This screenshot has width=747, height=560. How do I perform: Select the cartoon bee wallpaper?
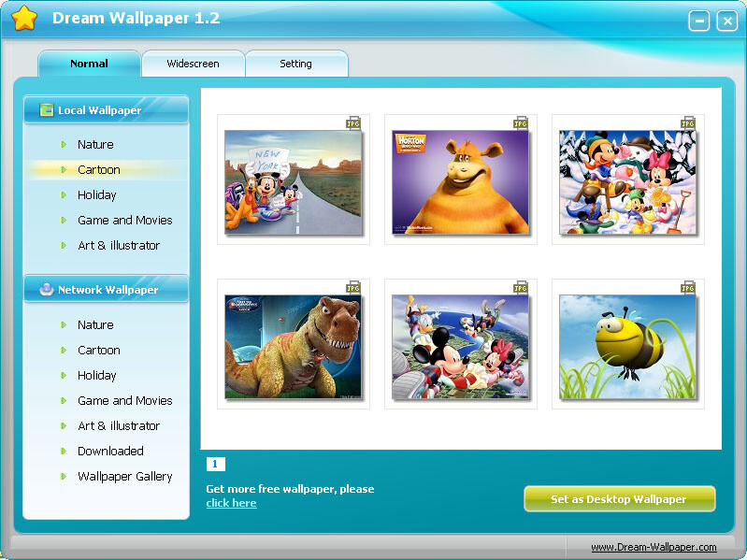(x=628, y=347)
